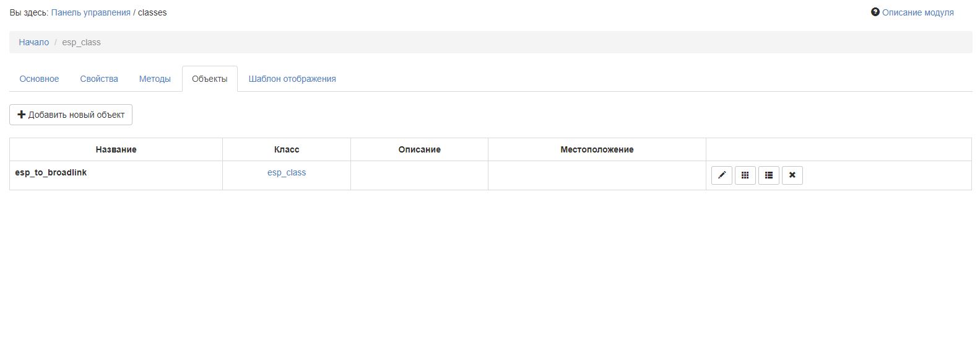Screen dimensions: 980x349
Task: Click the Описание column header
Action: point(420,149)
